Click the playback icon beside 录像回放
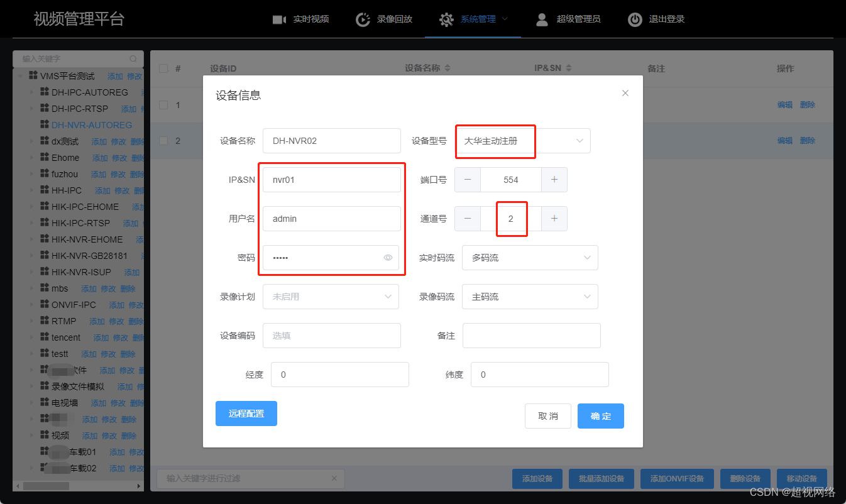 [363, 19]
